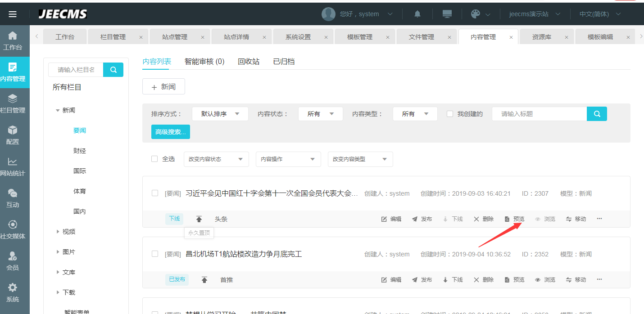
Task: Click 编辑 for the 昌北机场 article
Action: pos(391,280)
